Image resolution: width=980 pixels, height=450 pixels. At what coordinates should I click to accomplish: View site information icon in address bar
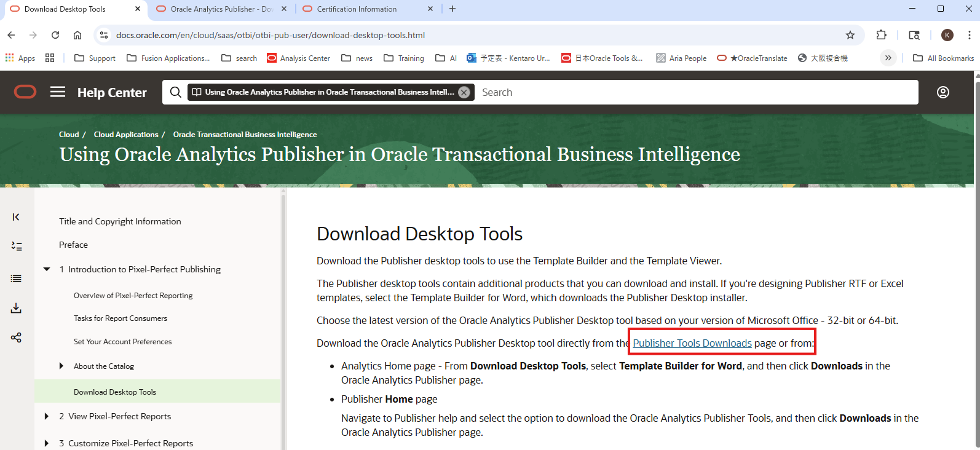pos(104,35)
